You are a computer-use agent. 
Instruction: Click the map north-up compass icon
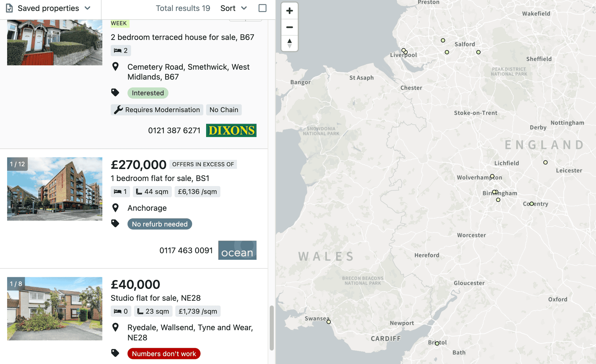coord(289,42)
